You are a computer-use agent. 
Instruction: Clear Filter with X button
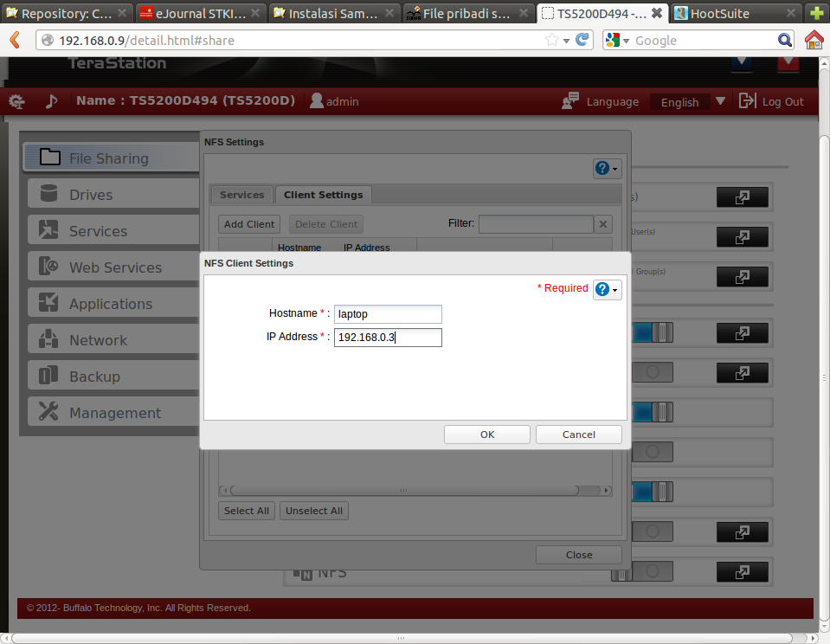(x=603, y=224)
